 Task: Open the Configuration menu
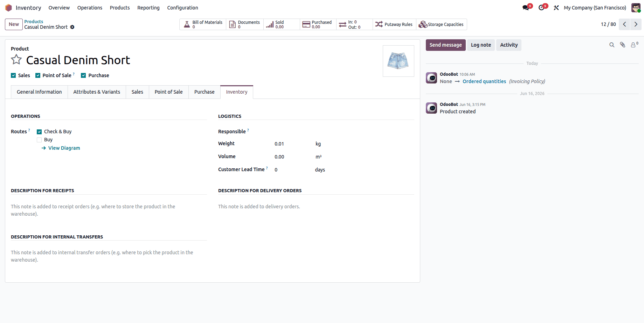[x=182, y=8]
